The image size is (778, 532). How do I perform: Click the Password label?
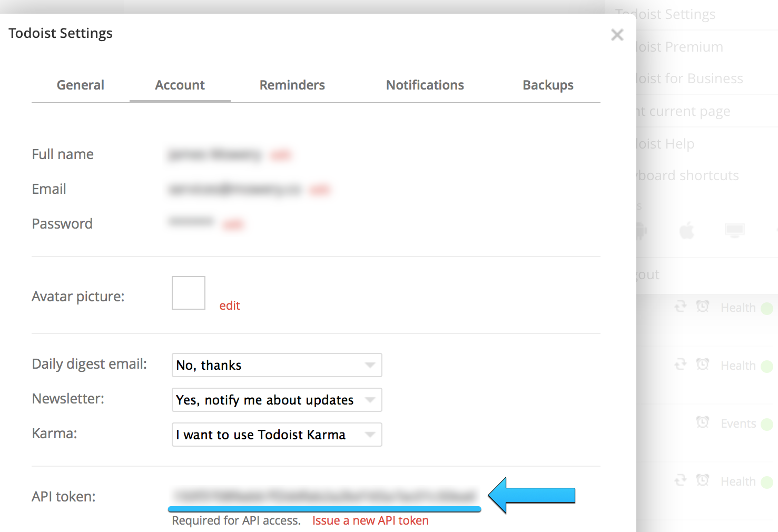pos(62,224)
